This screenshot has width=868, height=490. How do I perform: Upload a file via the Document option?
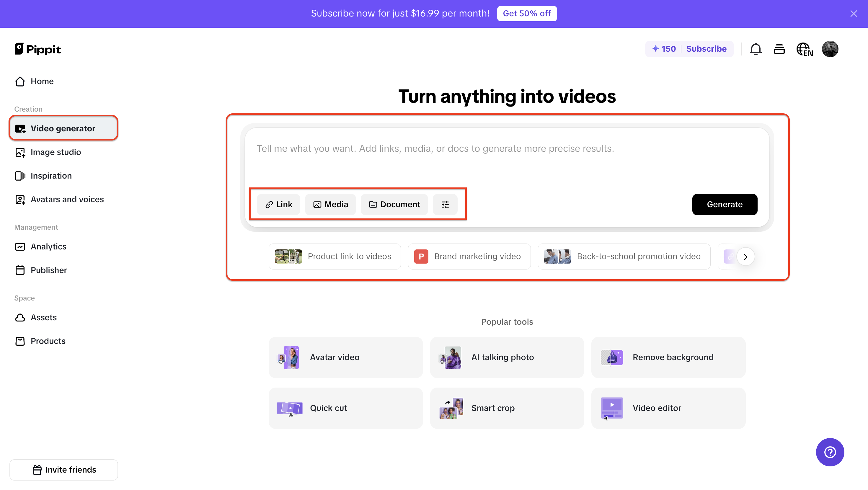(394, 204)
